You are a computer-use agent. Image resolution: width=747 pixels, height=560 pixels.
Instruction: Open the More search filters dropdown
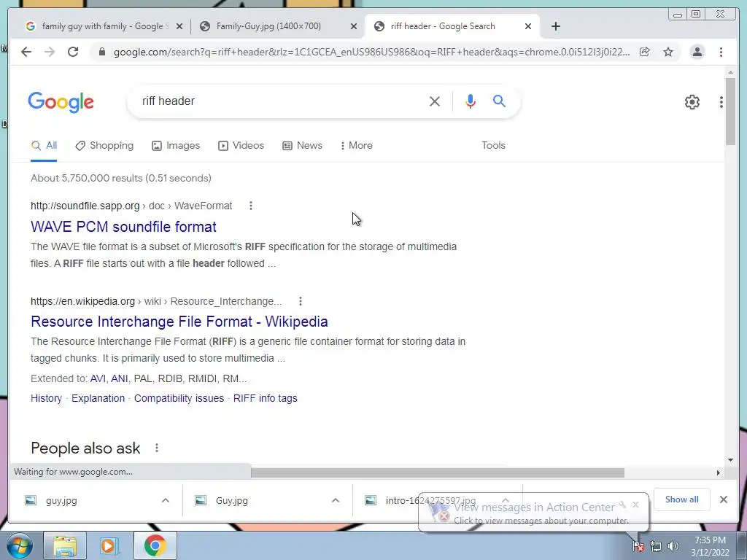(356, 146)
